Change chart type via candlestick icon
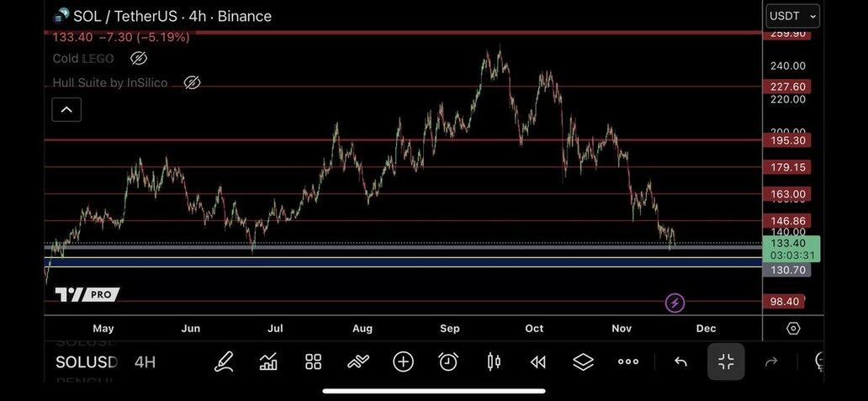Viewport: 868px width, 401px height. coord(493,361)
